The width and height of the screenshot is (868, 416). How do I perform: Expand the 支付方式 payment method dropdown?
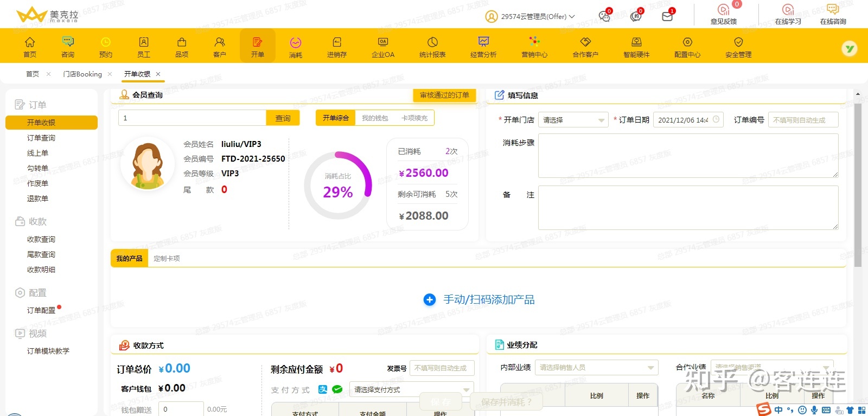[411, 389]
